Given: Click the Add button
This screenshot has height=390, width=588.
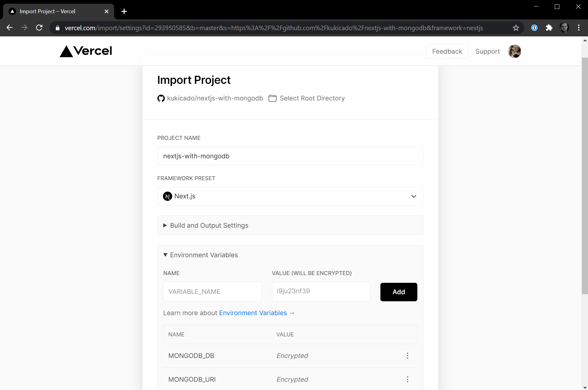Looking at the screenshot, I should tap(399, 292).
